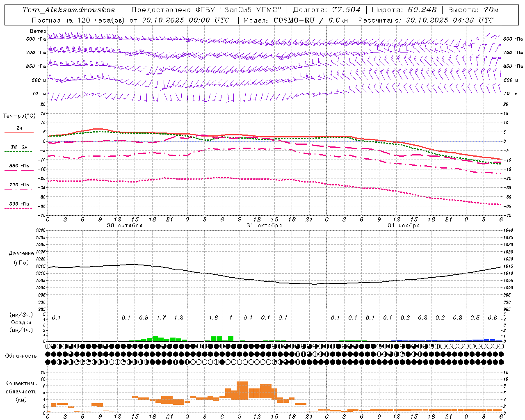The image size is (525, 420).
Task: Click the tallest orange convective cloud bar
Action: [242, 390]
